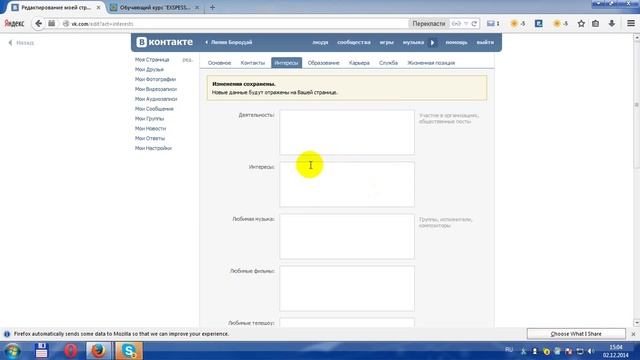Open 'сообщества' in VK header
Image resolution: width=640 pixels, height=360 pixels.
click(354, 42)
